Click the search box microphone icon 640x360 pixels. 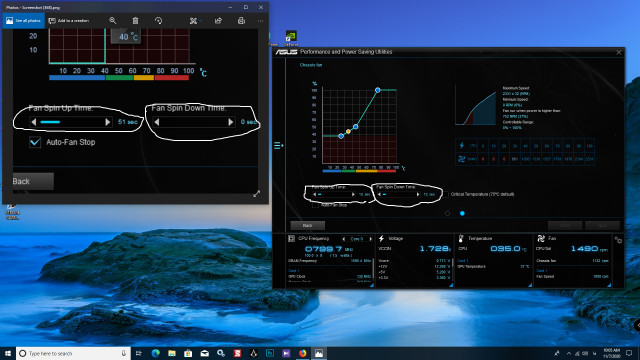(x=124, y=353)
